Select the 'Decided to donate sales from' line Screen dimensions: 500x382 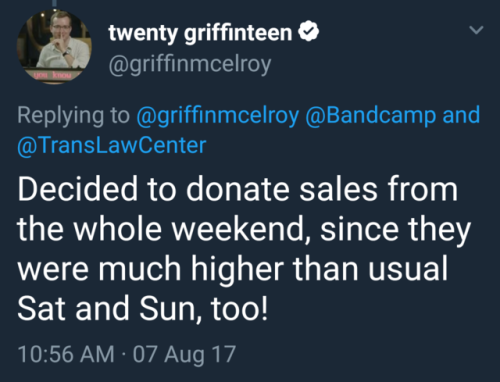(x=238, y=189)
